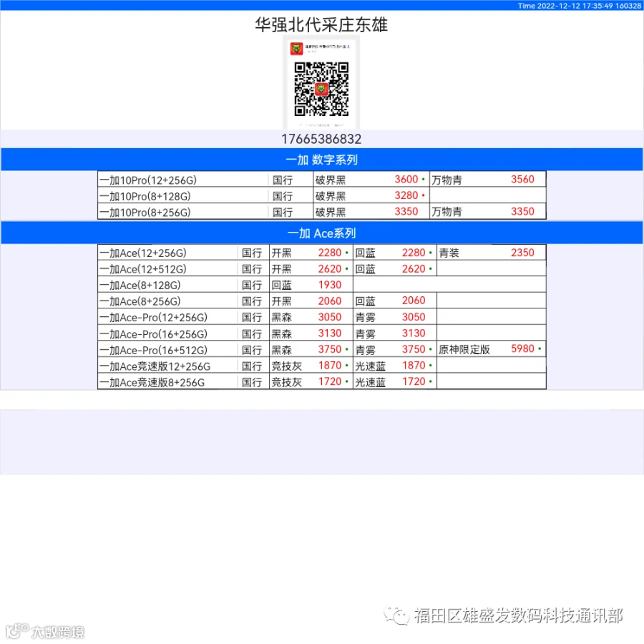Click the 青装 color label
The width and height of the screenshot is (644, 644).
pyautogui.click(x=449, y=253)
